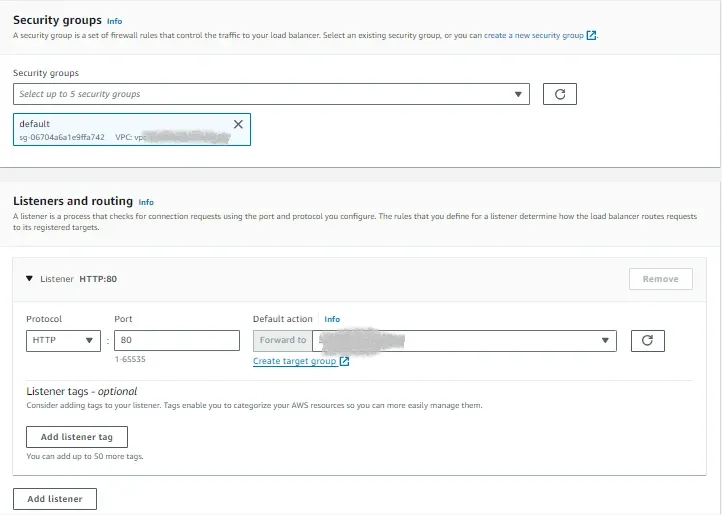The width and height of the screenshot is (722, 515).
Task: Select the default security group chip
Action: click(132, 129)
